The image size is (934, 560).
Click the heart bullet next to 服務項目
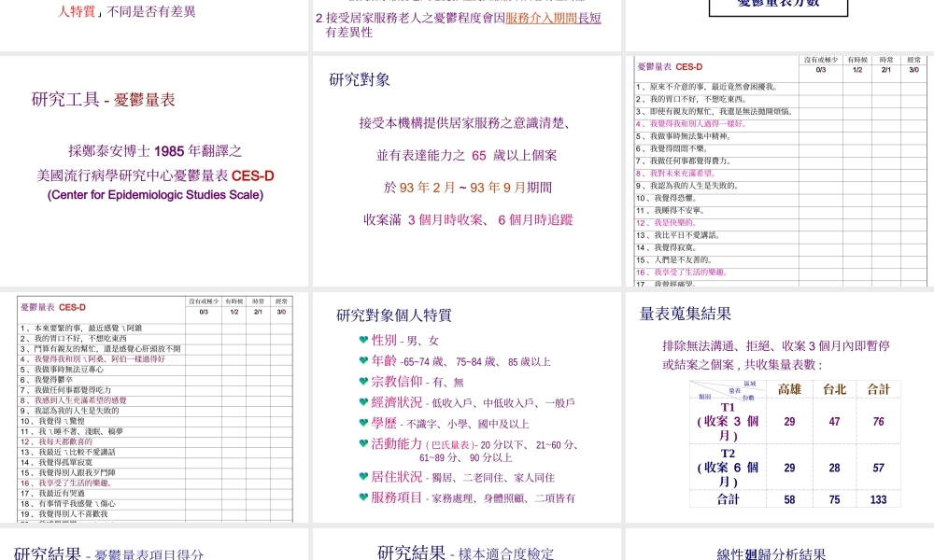[x=363, y=496]
